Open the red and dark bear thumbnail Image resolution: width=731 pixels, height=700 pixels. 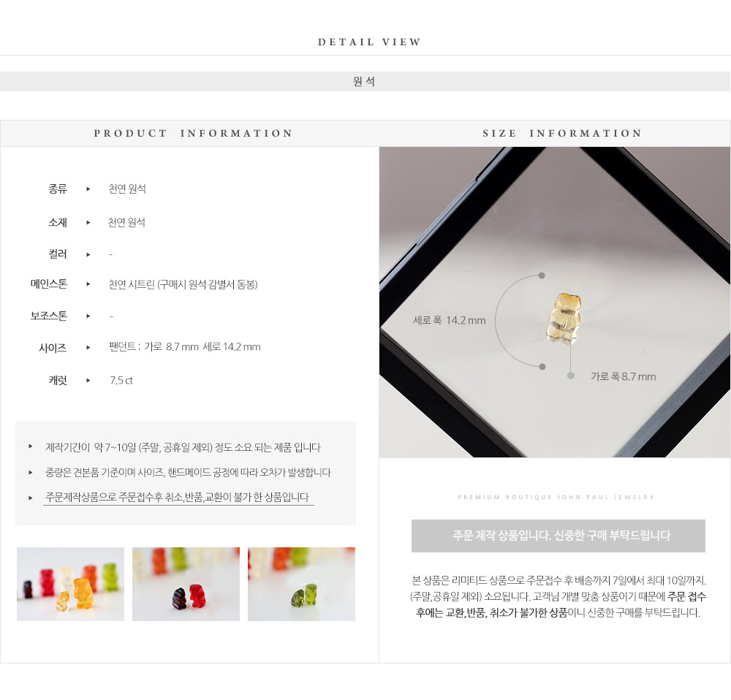tap(186, 584)
